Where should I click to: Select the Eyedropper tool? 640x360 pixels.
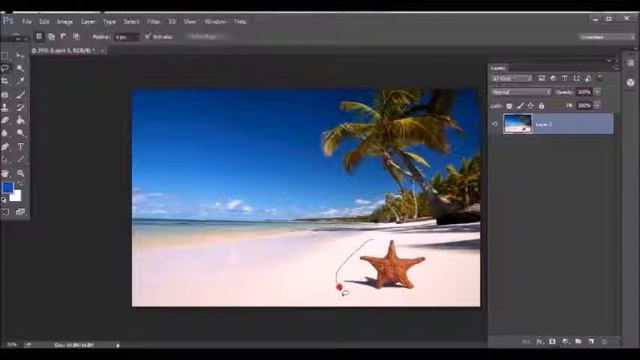coord(20,81)
